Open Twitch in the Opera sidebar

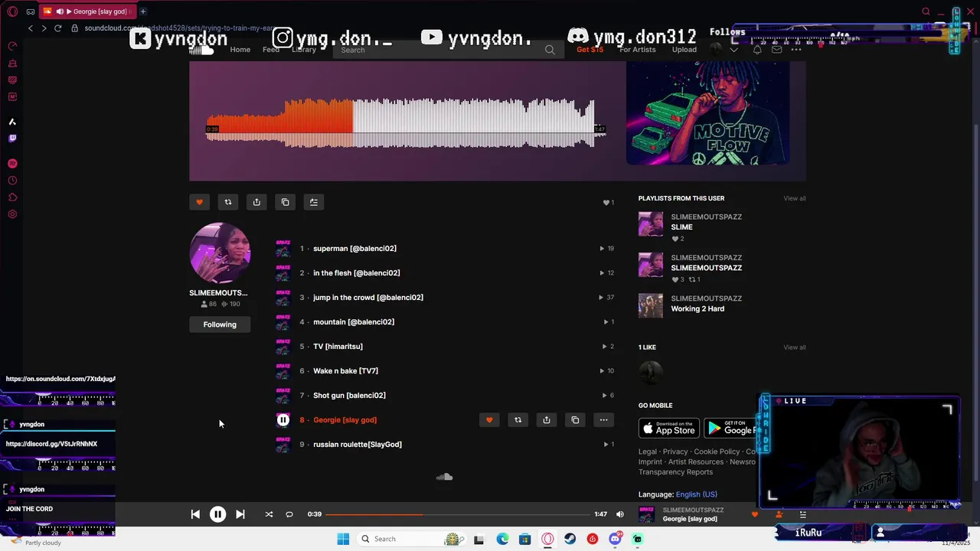pyautogui.click(x=12, y=139)
